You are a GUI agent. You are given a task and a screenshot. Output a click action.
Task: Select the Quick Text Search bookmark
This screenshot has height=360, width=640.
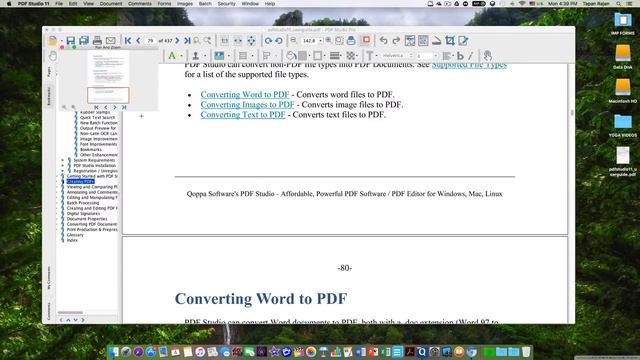(x=98, y=118)
